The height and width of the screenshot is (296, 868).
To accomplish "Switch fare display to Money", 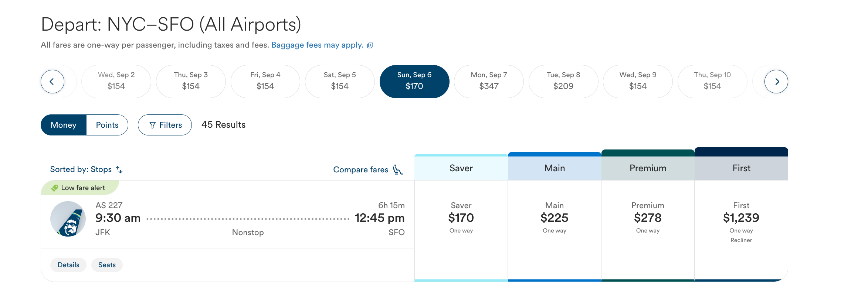I will (64, 125).
